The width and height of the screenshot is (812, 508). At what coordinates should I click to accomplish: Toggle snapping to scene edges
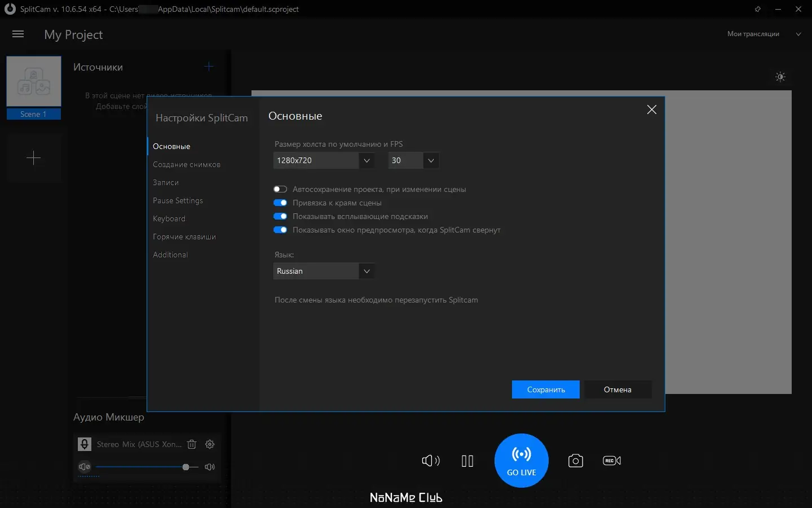[280, 203]
